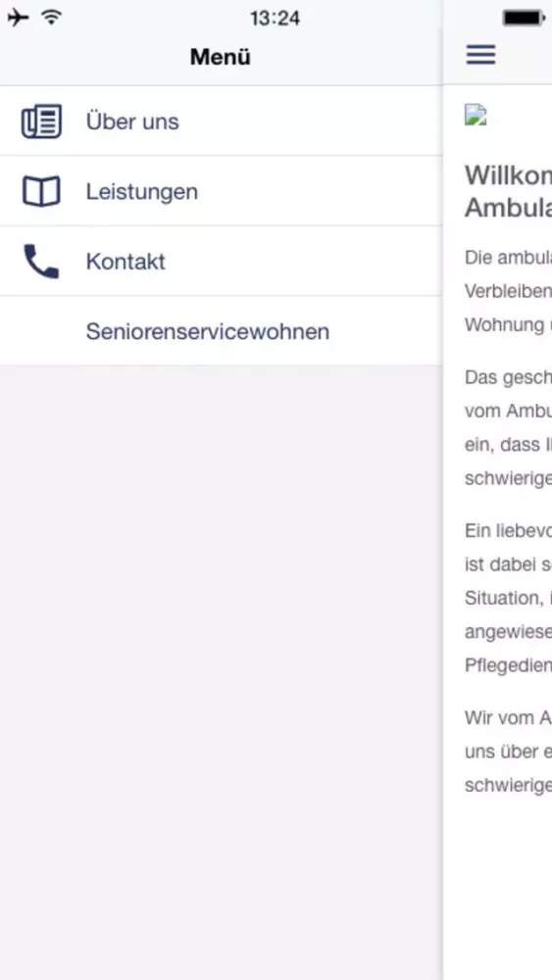Tap the hamburger menu icon
Viewport: 552px width, 980px height.
[x=480, y=55]
